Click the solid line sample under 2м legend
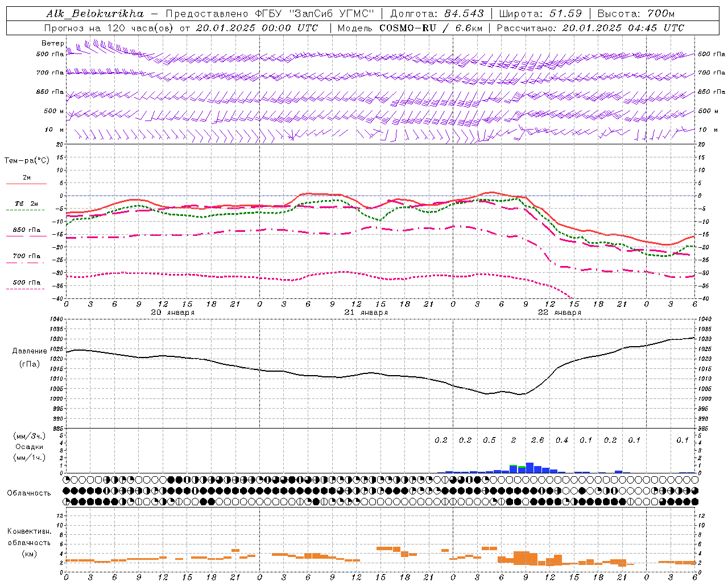 pos(26,184)
